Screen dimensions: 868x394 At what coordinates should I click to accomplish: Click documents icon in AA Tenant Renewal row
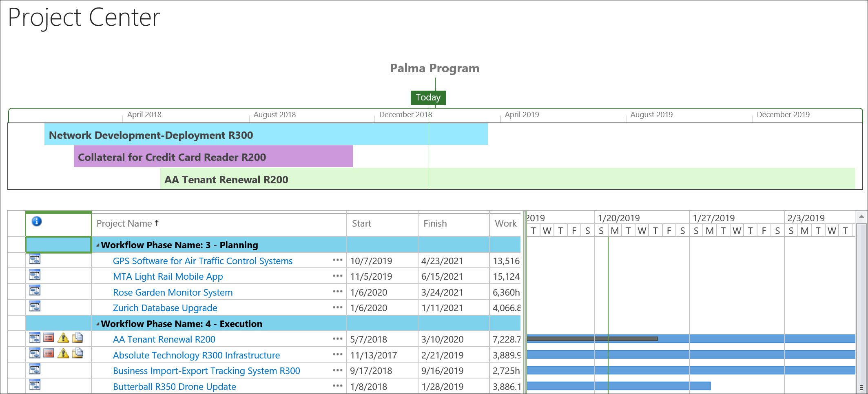tap(77, 338)
